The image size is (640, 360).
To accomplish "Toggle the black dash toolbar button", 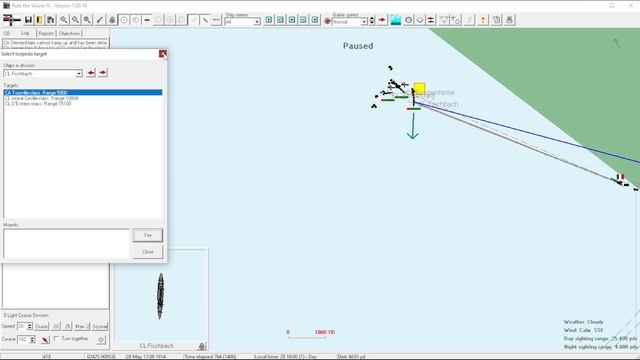I will tap(147, 20).
